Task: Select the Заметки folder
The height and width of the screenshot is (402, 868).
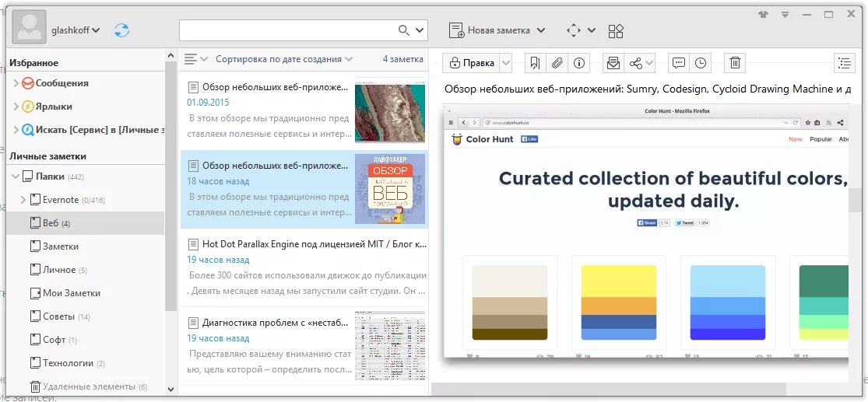Action: [x=86, y=246]
